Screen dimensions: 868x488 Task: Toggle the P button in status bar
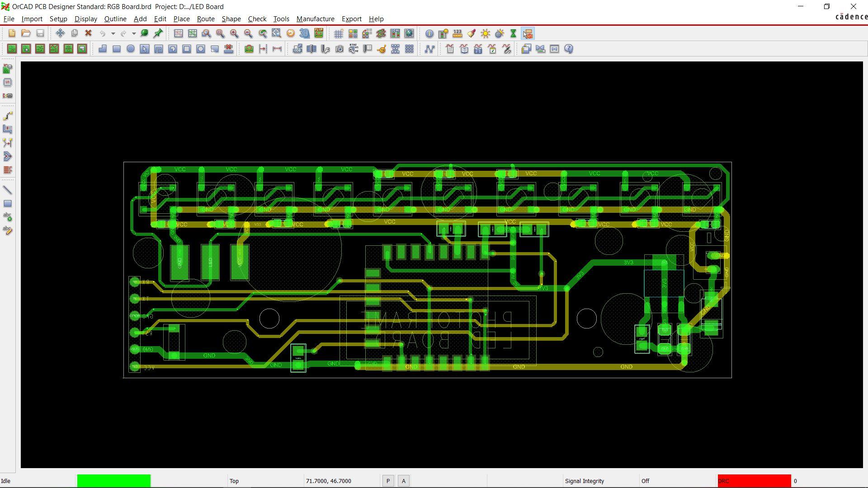point(388,481)
